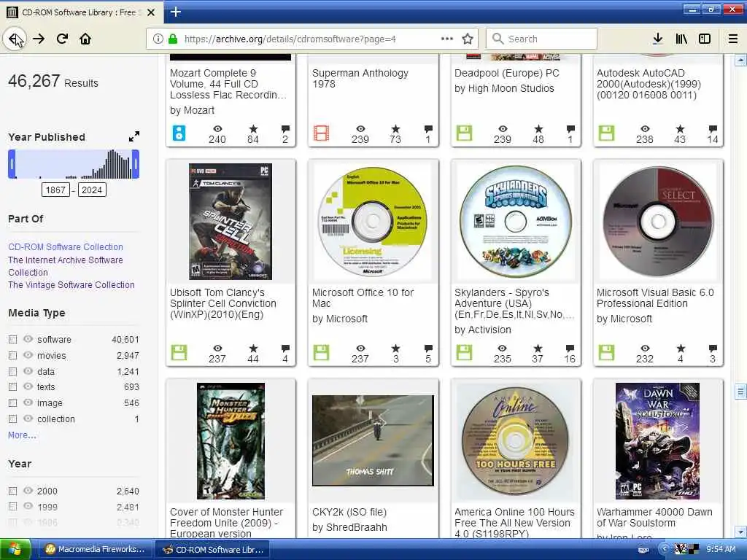Grab the left handle of year range slider
747x560 pixels.
12,164
